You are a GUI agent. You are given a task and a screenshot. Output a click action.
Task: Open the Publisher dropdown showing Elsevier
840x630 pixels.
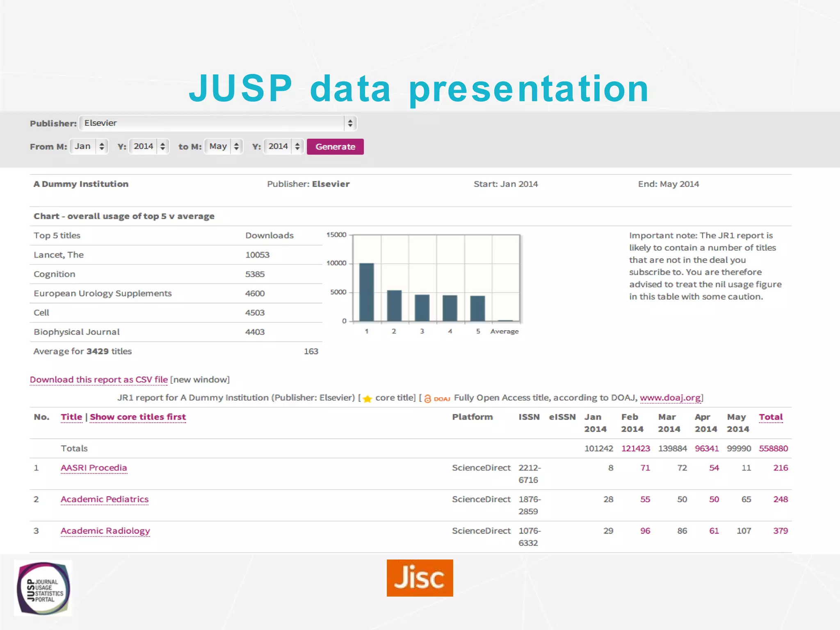218,123
